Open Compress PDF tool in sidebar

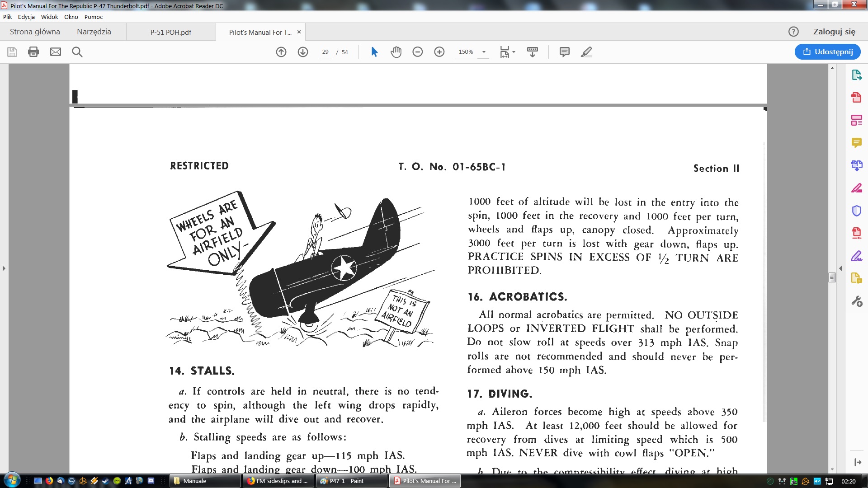tap(857, 233)
